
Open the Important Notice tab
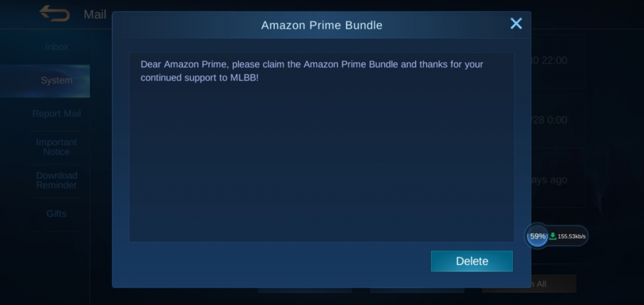coord(57,147)
